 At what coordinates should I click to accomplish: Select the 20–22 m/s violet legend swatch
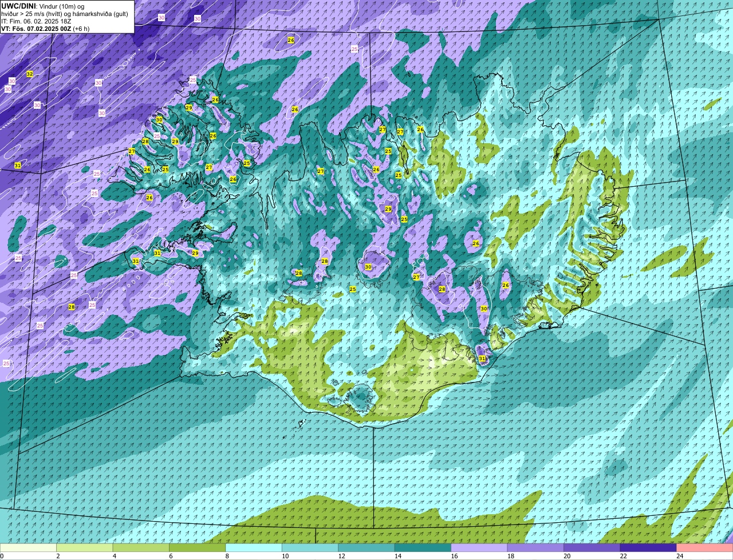click(x=592, y=547)
